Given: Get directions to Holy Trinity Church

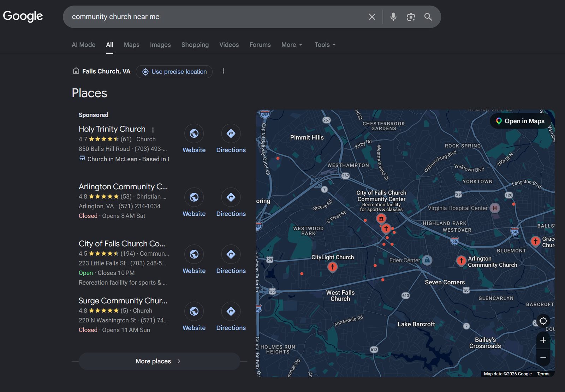Looking at the screenshot, I should [x=231, y=133].
